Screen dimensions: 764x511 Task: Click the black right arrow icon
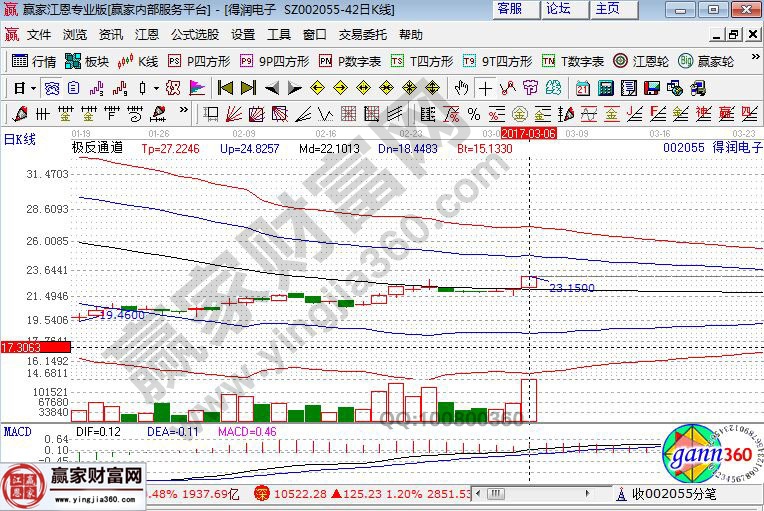[294, 88]
